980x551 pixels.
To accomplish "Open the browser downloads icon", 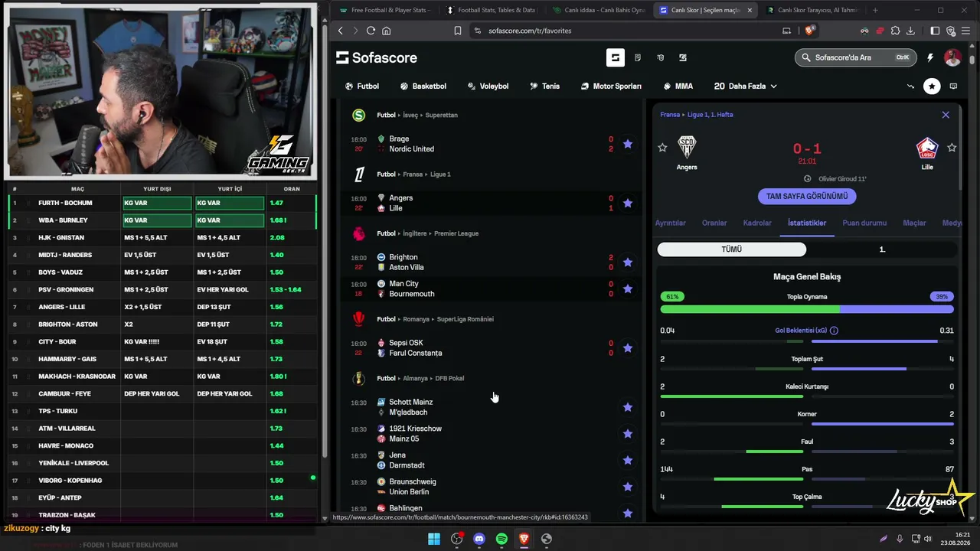I will coord(910,31).
